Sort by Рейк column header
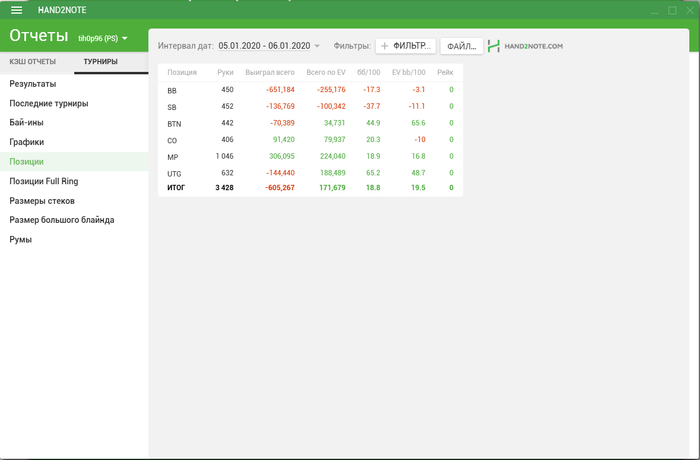The width and height of the screenshot is (700, 460). (445, 72)
